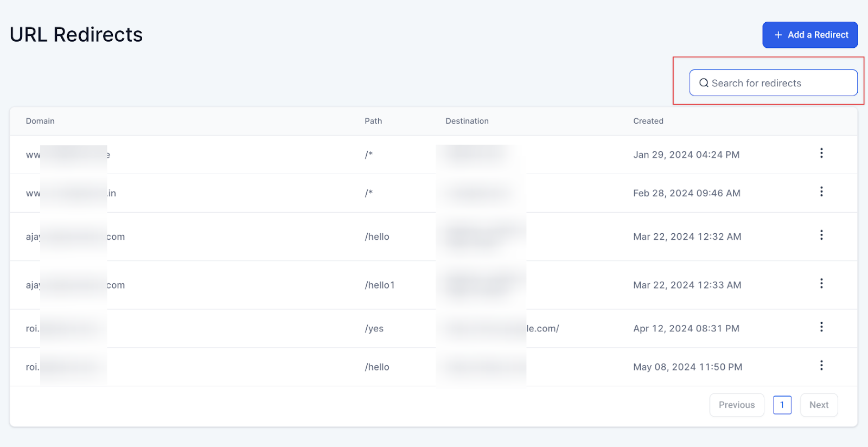The height and width of the screenshot is (447, 868).
Task: Click the magnifier icon in the search box
Action: point(704,83)
